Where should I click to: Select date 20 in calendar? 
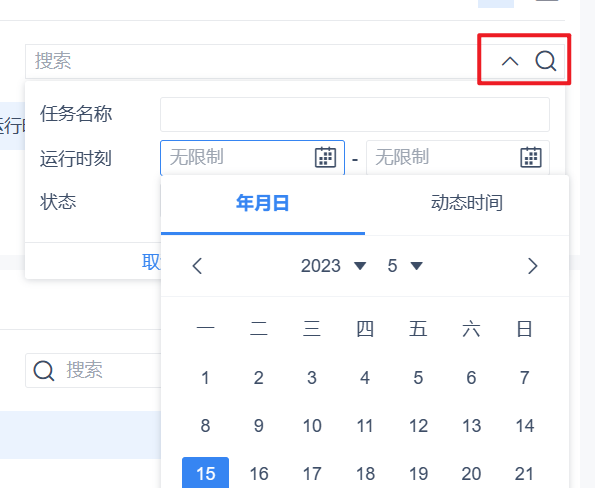click(471, 474)
